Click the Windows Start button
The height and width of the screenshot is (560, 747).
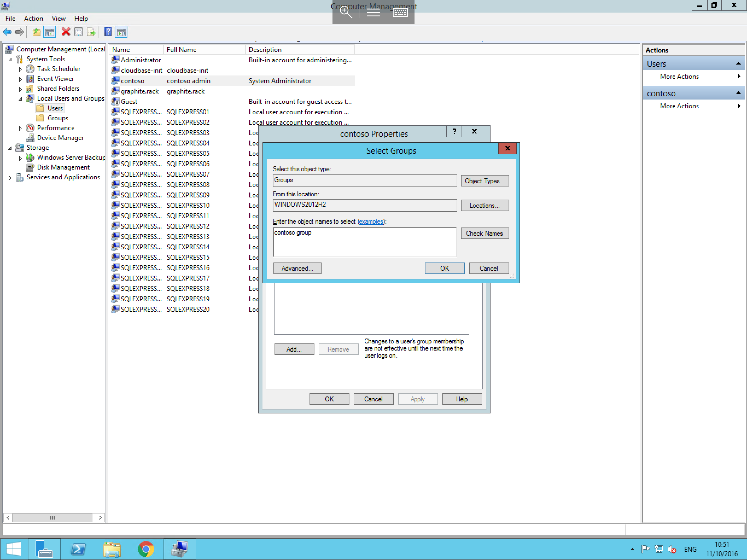coord(13,549)
